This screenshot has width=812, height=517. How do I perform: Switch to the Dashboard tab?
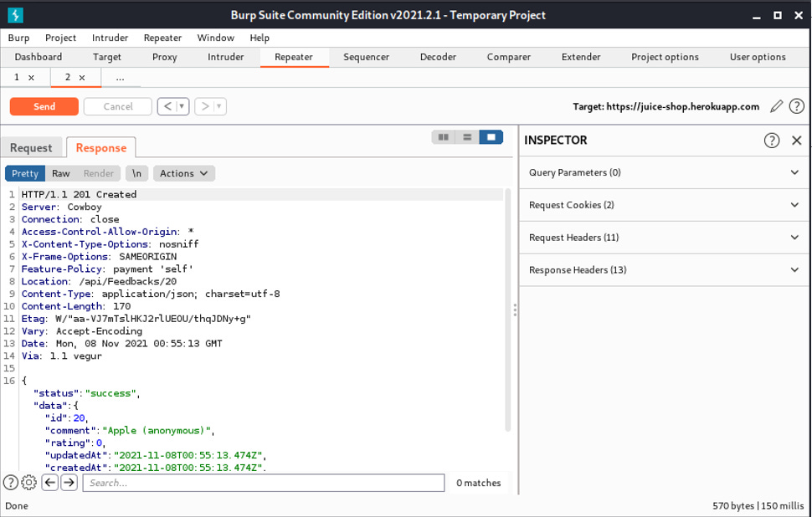[39, 57]
